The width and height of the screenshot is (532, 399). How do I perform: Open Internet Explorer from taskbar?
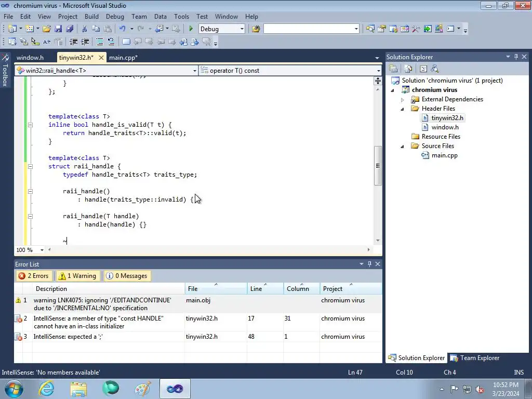(x=46, y=389)
